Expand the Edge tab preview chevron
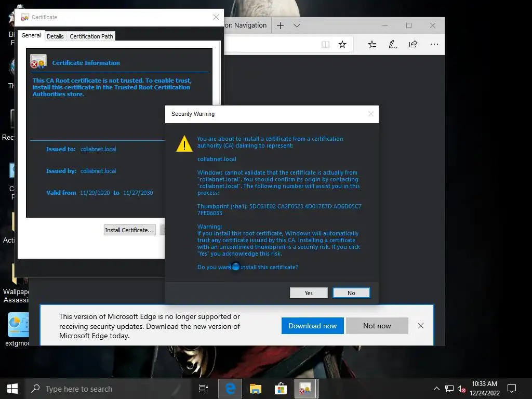This screenshot has width=532, height=399. point(297,25)
